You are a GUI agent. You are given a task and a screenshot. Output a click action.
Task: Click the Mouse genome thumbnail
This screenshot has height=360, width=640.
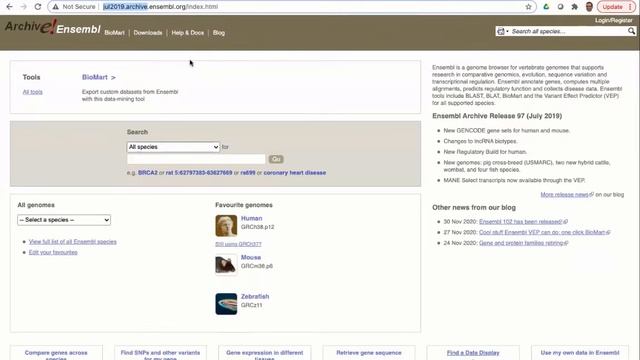click(x=226, y=264)
